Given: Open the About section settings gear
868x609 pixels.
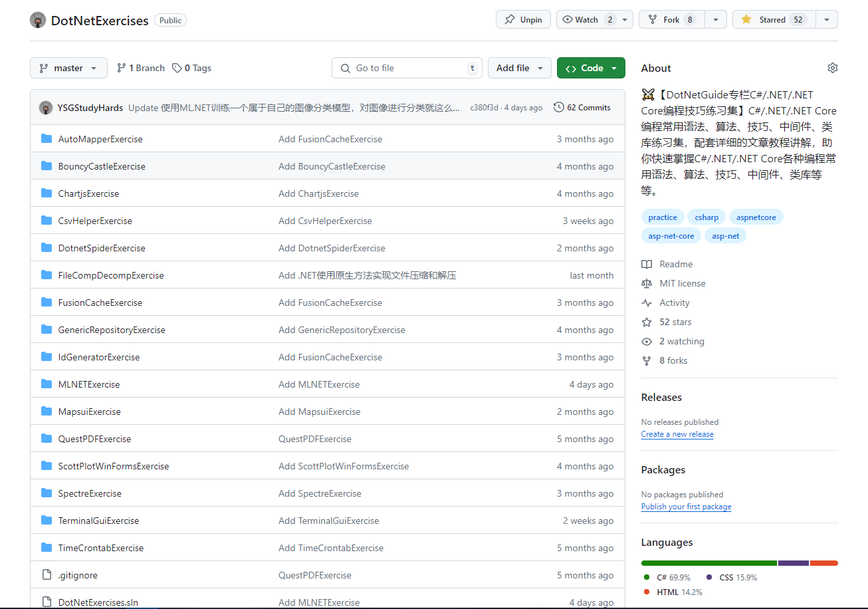Looking at the screenshot, I should tap(832, 67).
